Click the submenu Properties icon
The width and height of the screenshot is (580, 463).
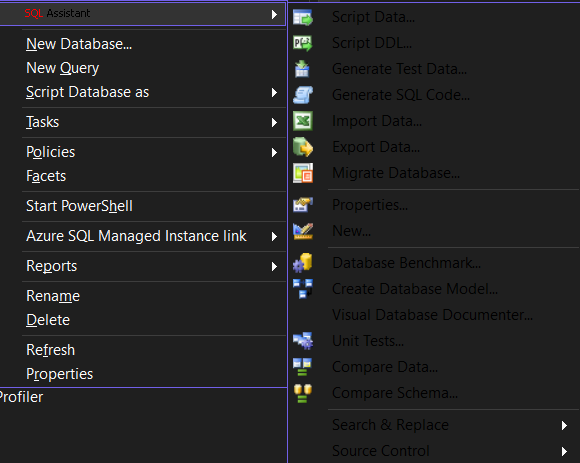click(303, 205)
